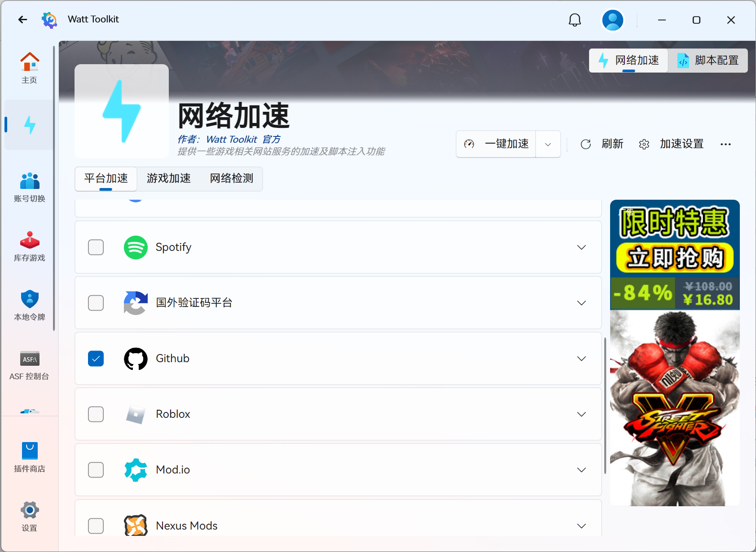
Task: Open the ASF 控制台 console
Action: tap(29, 364)
